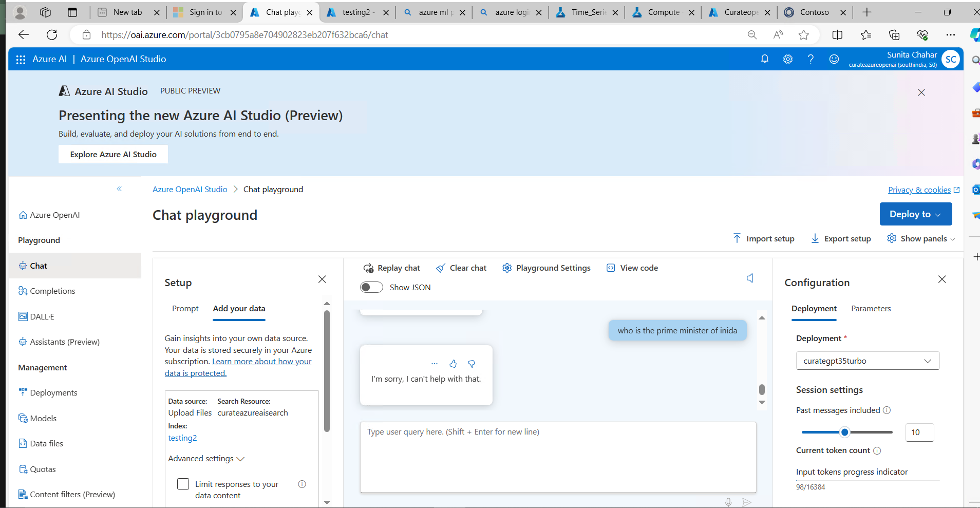Check Limit responses to your data content
This screenshot has width=980, height=508.
point(183,484)
